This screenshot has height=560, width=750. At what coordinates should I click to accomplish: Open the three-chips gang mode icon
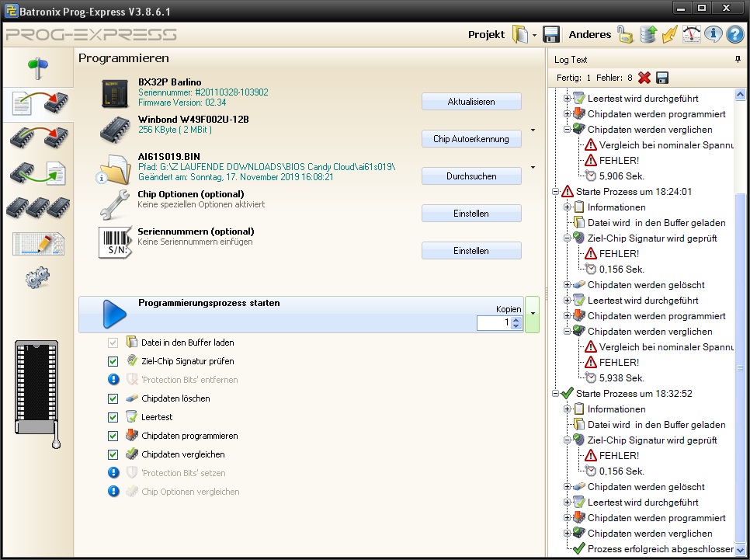(38, 207)
